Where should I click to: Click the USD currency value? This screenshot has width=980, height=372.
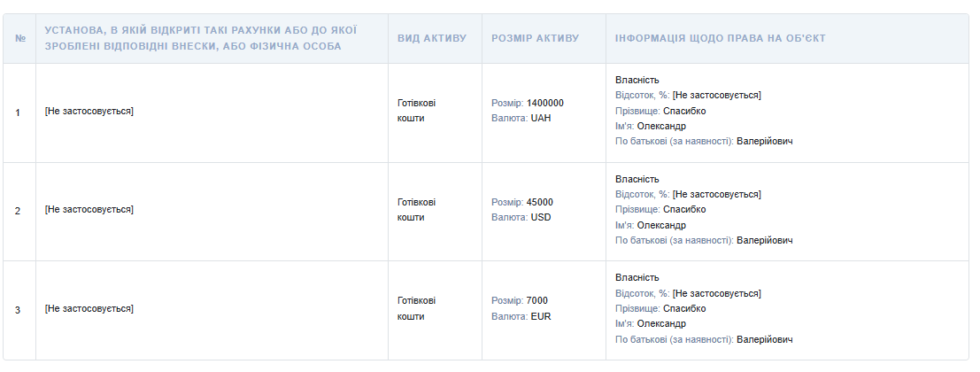(x=541, y=218)
